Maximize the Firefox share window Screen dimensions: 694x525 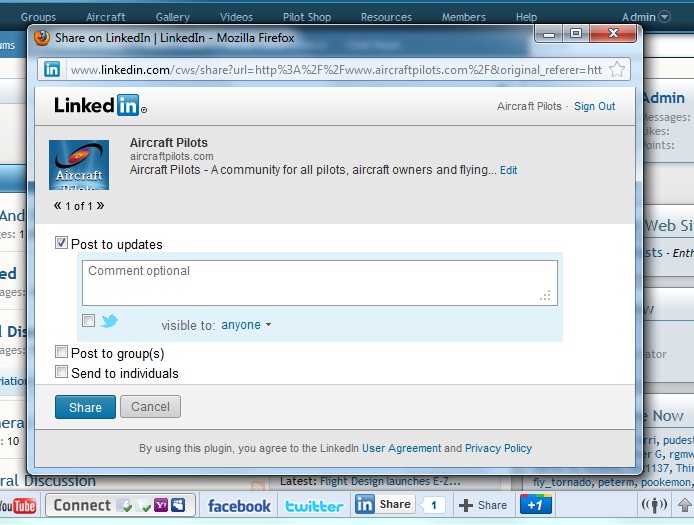pyautogui.click(x=576, y=34)
